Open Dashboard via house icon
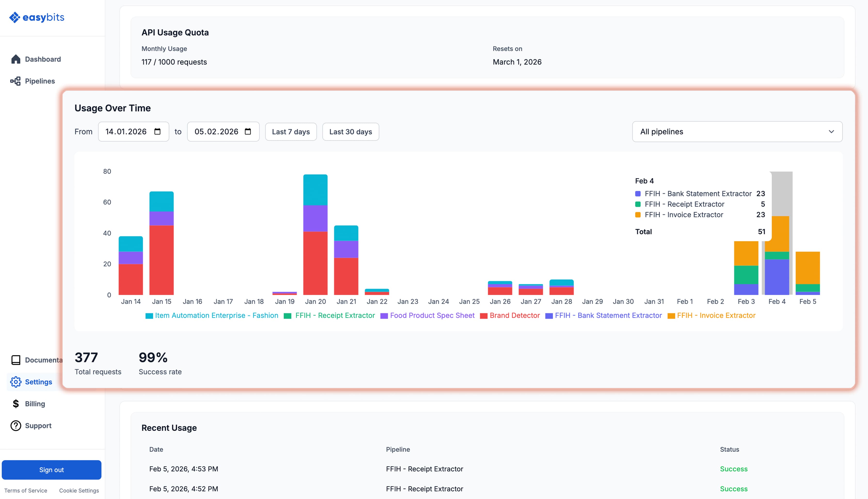Screen dimensions: 868x499 pyautogui.click(x=16, y=59)
